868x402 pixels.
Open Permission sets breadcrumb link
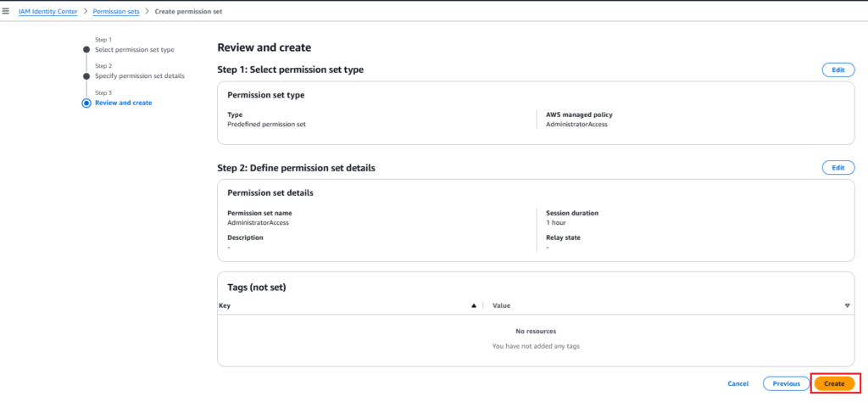(115, 11)
